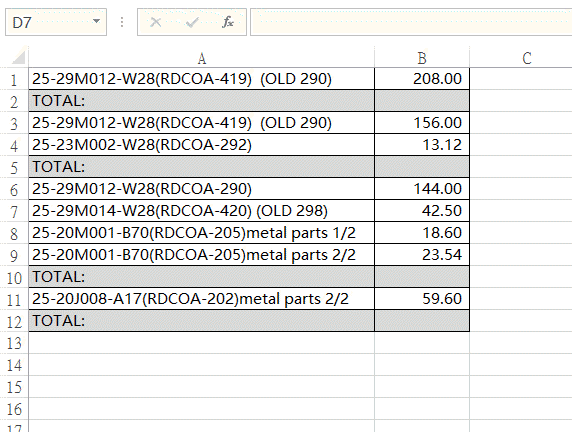Select row 4 header
572x432 pixels.
click(14, 145)
